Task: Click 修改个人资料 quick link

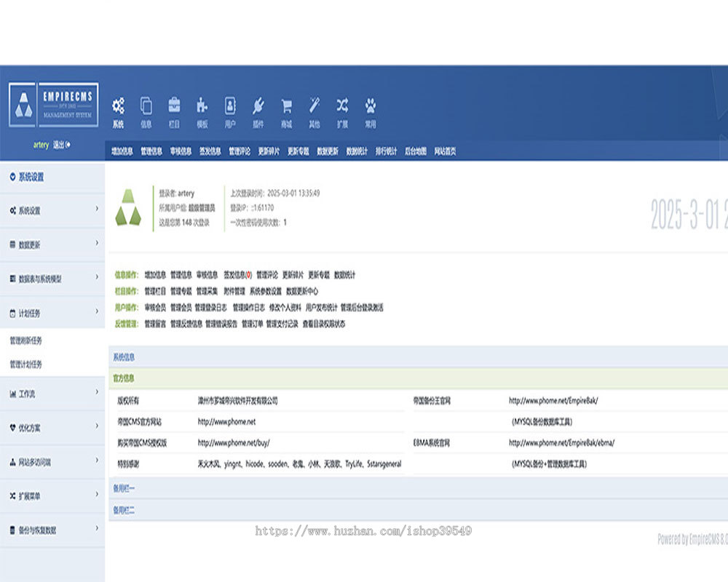Action: [285, 308]
